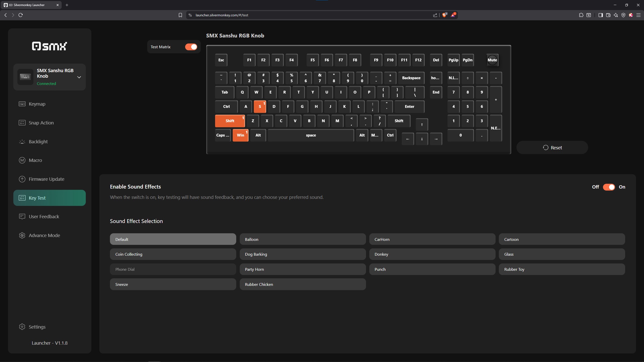Select the Key Test menu item
This screenshot has width=644, height=362.
coord(50,198)
